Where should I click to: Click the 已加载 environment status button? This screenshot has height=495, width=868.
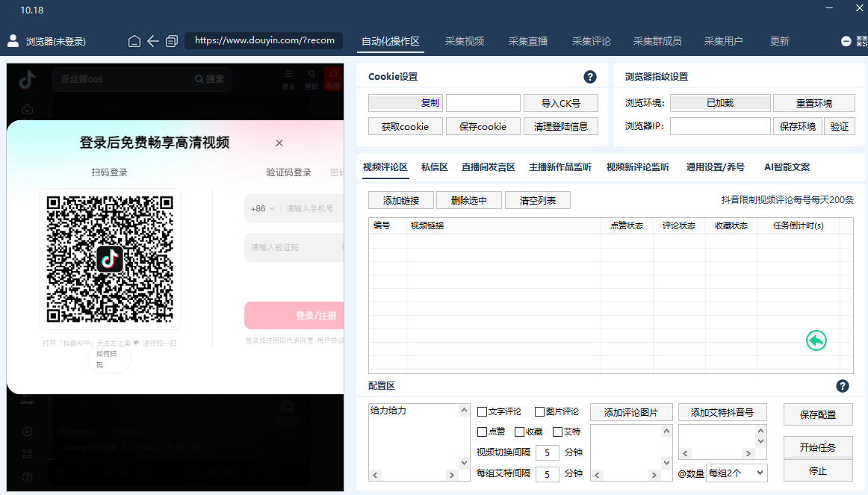click(720, 103)
